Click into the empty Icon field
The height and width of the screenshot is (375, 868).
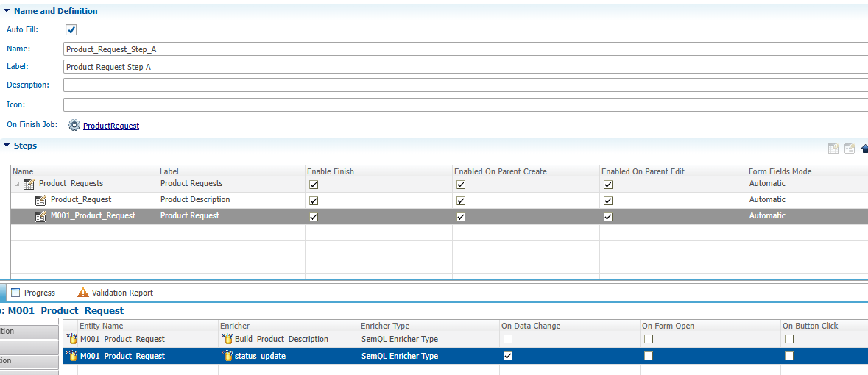[x=465, y=104]
